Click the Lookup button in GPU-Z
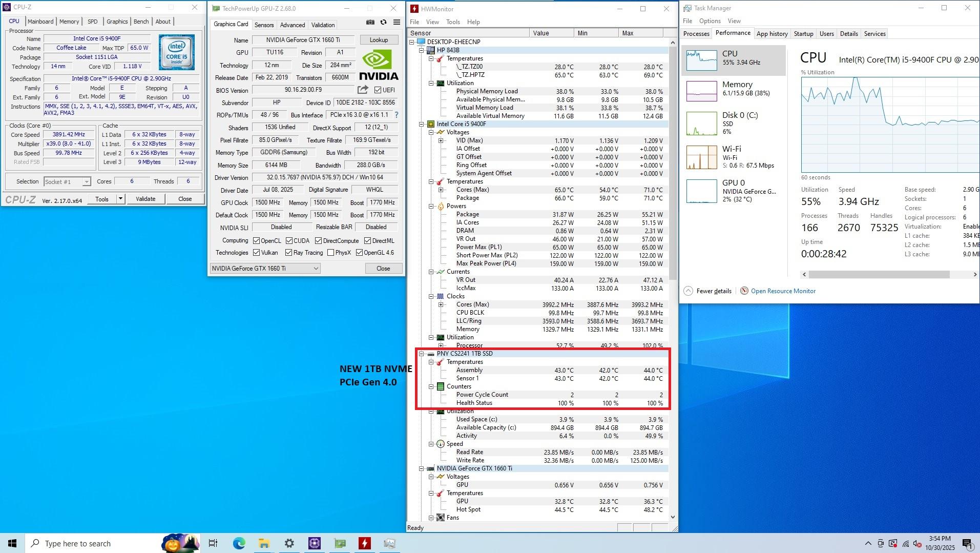Viewport: 980px width, 553px height. tap(379, 40)
